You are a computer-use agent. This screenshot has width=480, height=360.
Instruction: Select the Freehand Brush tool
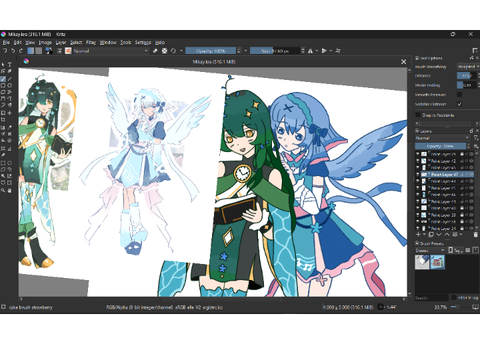click(3, 79)
